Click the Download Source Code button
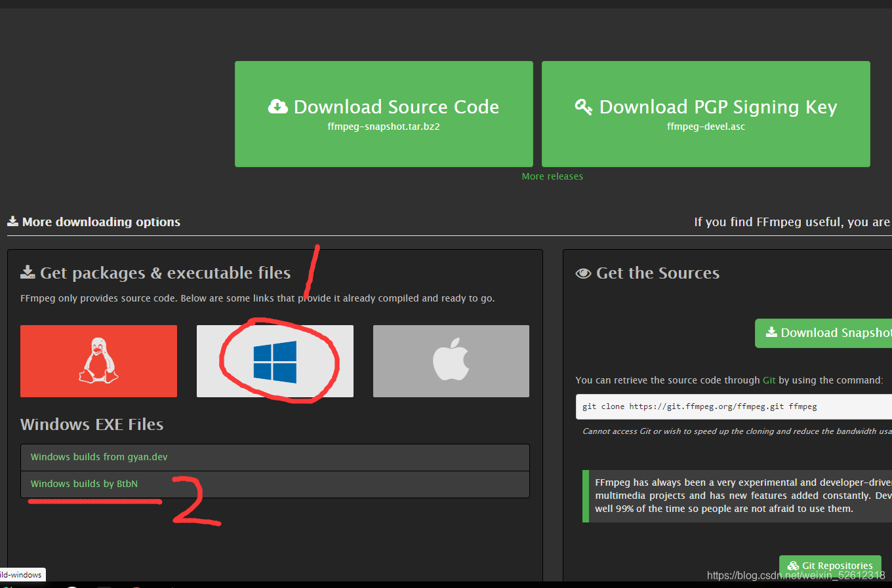The height and width of the screenshot is (588, 892). click(x=384, y=114)
